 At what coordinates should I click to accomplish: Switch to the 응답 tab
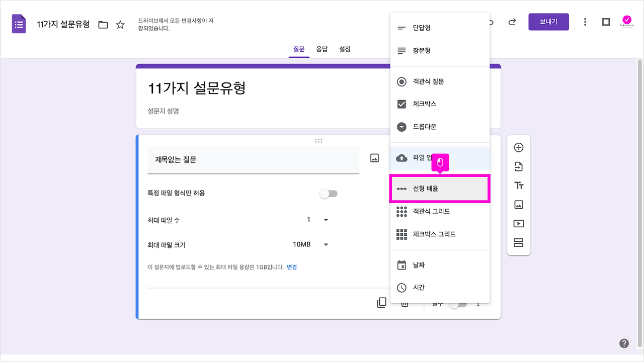322,49
